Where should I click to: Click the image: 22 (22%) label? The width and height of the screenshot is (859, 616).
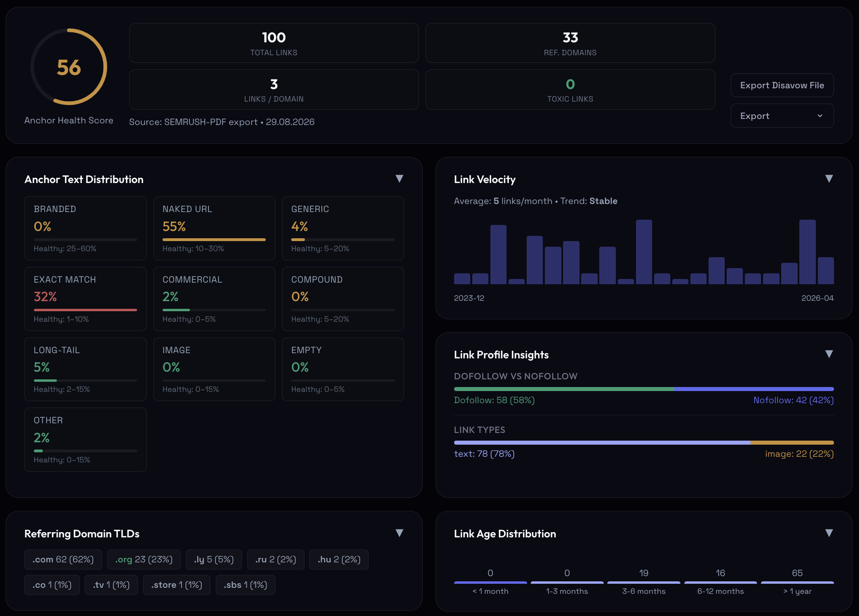799,454
